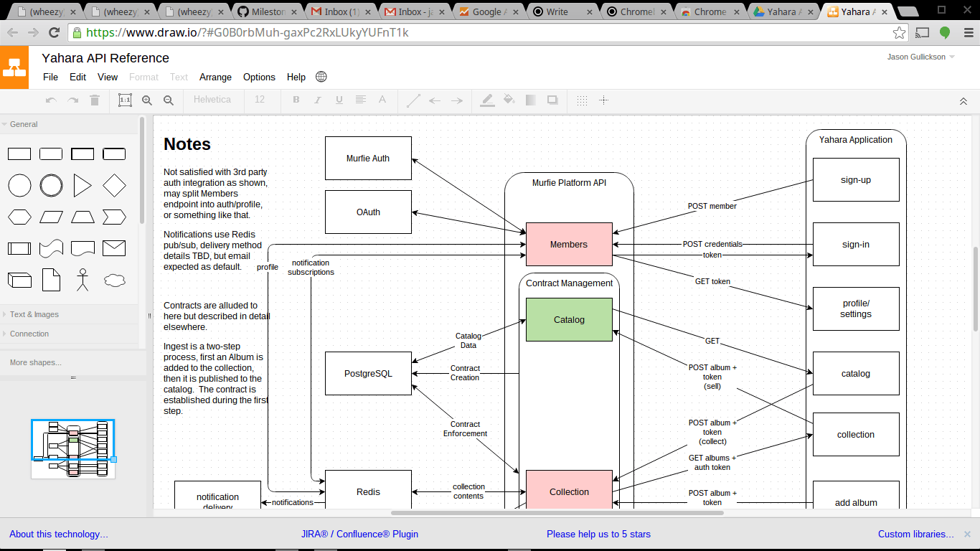The height and width of the screenshot is (551, 980).
Task: Pick the parallelogram shape
Action: coord(51,217)
